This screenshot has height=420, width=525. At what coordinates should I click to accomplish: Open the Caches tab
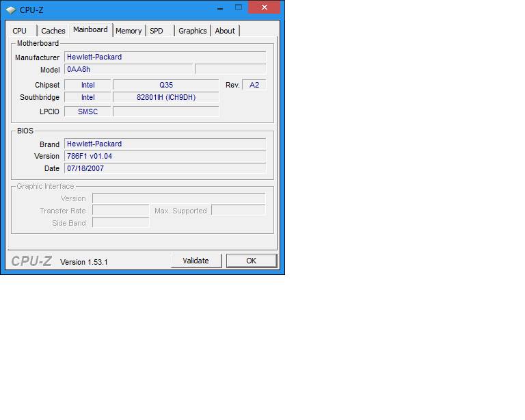53,31
